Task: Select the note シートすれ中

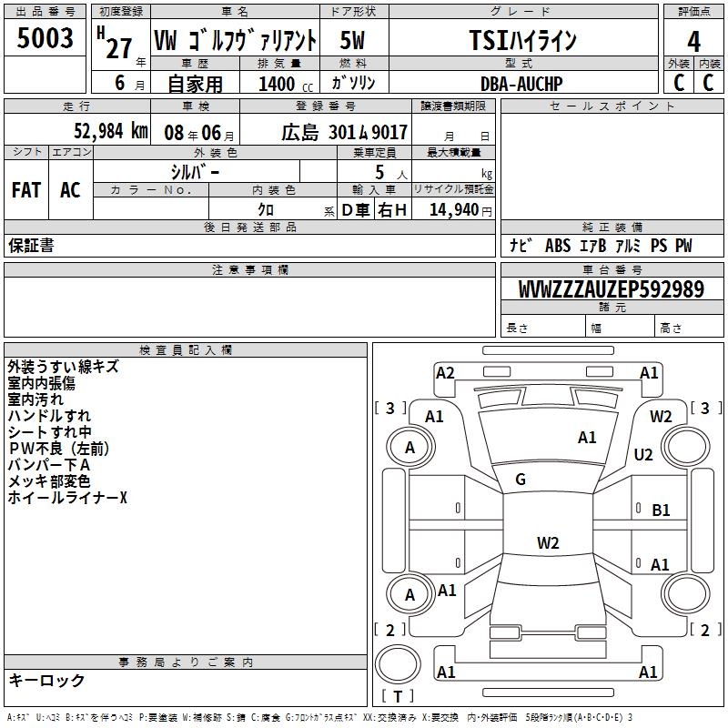Action: 50,431
